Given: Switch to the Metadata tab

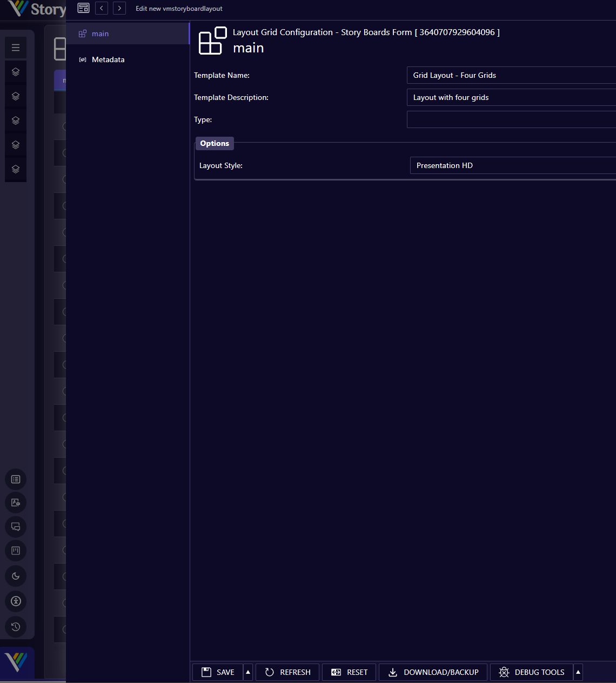Looking at the screenshot, I should [108, 59].
